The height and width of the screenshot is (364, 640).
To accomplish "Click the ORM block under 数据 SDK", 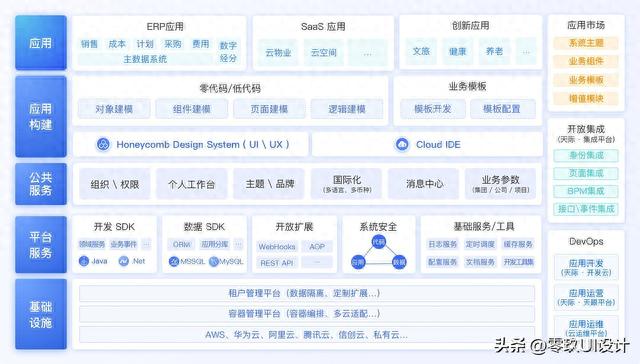I will coord(182,244).
